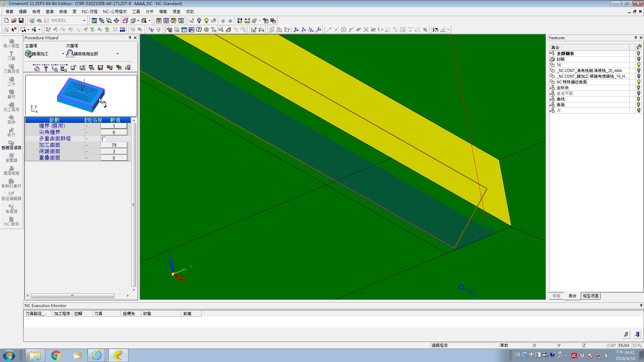
Task: Open the 編輯 edit menu
Action: pyautogui.click(x=23, y=11)
